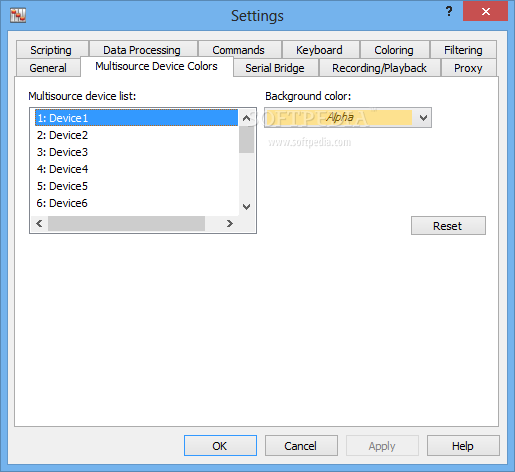515x472 pixels.
Task: Open the Serial Bridge tab
Action: pos(275,68)
